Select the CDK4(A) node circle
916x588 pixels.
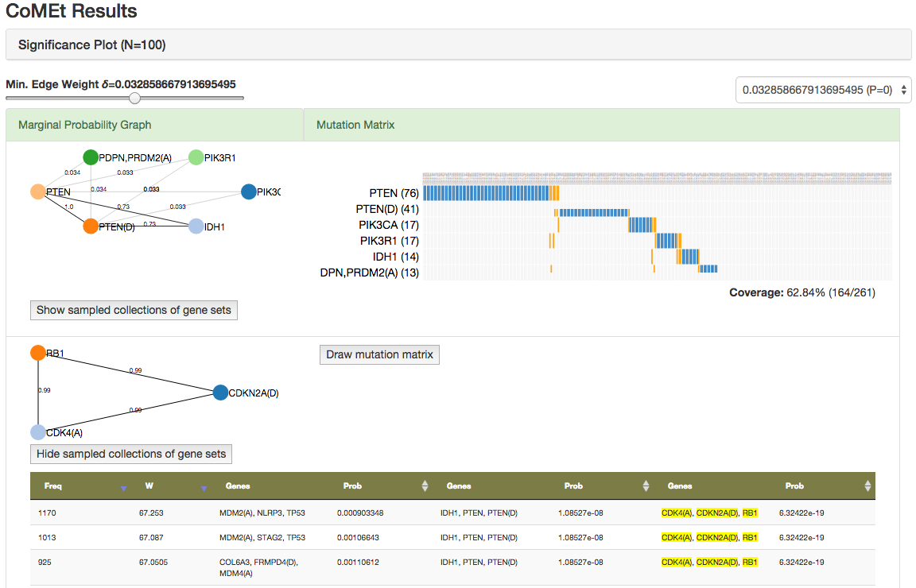click(37, 432)
